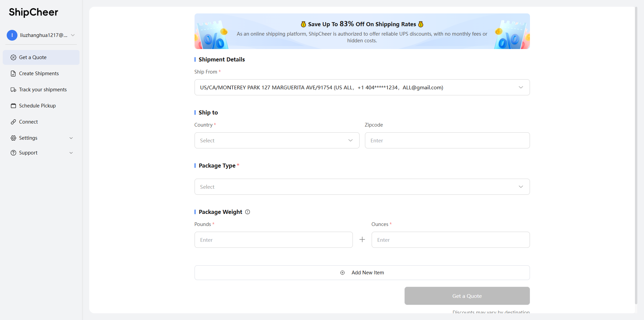Screen dimensions: 644x320
Task: Go to Schedule Pickup page
Action: coord(37,106)
